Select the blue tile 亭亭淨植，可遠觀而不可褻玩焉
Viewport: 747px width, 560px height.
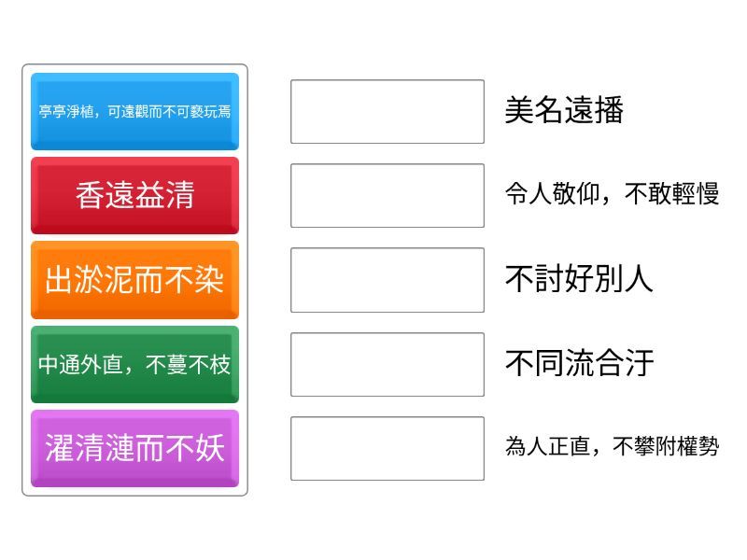point(134,112)
